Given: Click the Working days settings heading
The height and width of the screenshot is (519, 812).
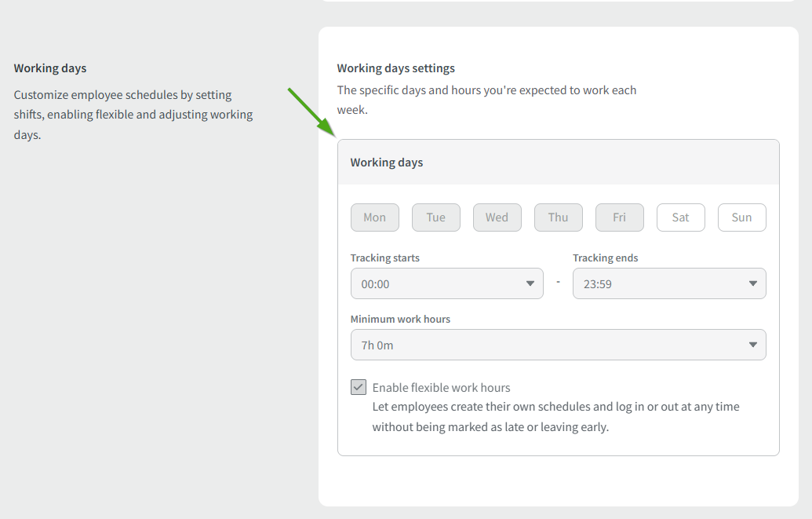Looking at the screenshot, I should coord(395,68).
